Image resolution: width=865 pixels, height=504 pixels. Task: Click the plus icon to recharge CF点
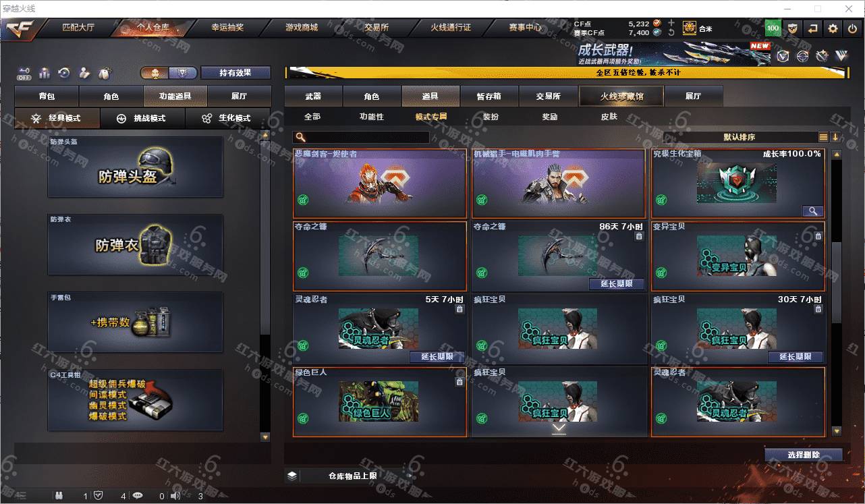pos(671,23)
